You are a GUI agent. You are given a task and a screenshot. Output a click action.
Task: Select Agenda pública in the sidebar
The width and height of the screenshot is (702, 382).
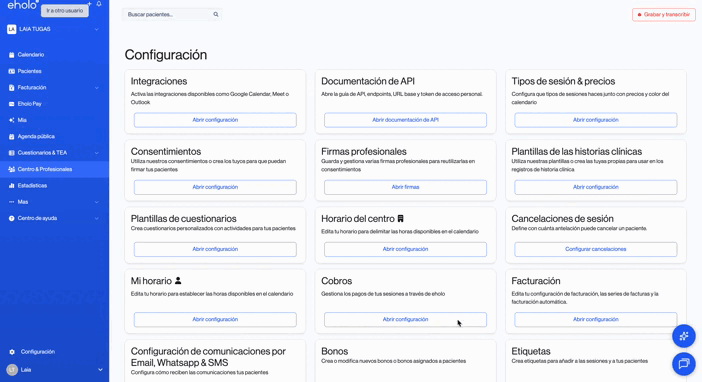tap(36, 137)
